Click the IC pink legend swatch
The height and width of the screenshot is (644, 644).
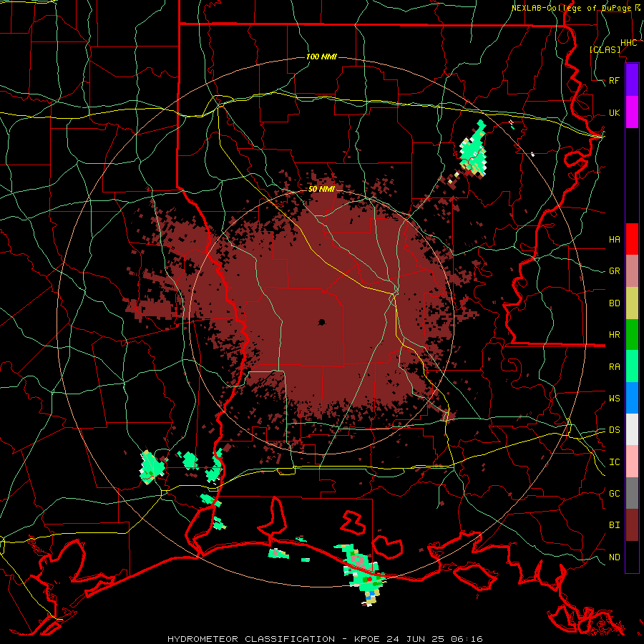point(632,462)
